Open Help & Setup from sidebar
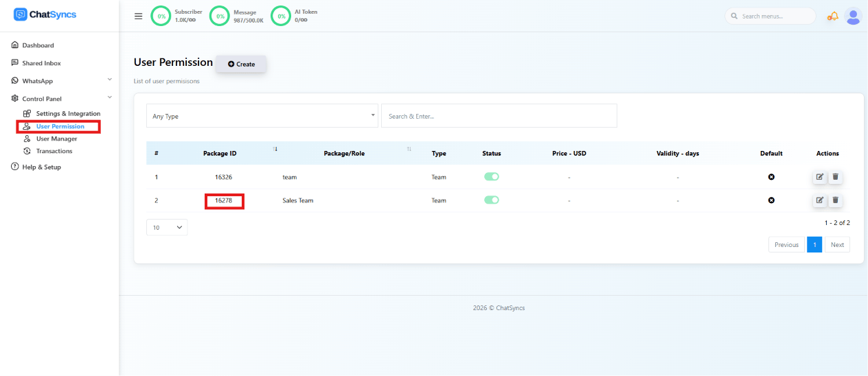868x376 pixels. [41, 167]
